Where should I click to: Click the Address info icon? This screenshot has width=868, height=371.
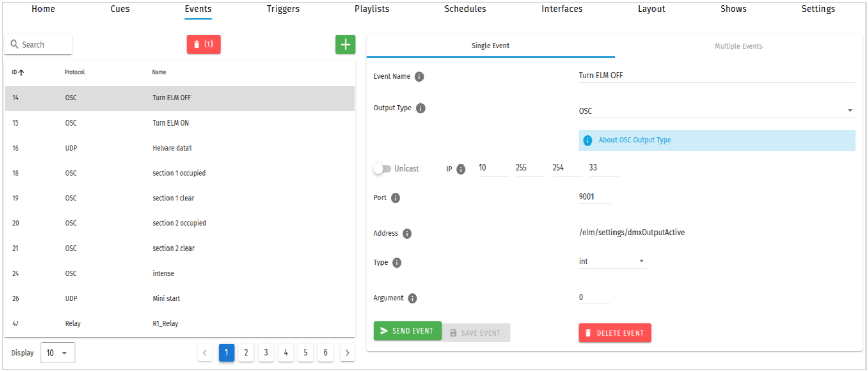[x=407, y=234]
